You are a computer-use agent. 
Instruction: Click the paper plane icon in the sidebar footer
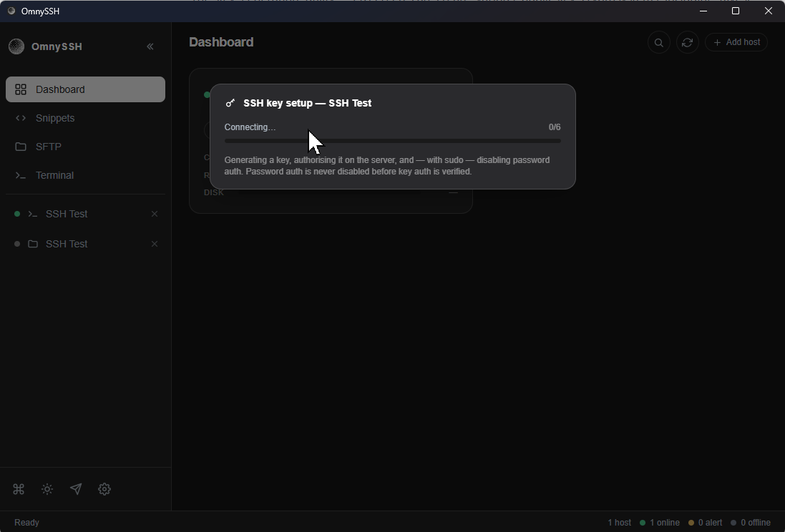point(76,489)
